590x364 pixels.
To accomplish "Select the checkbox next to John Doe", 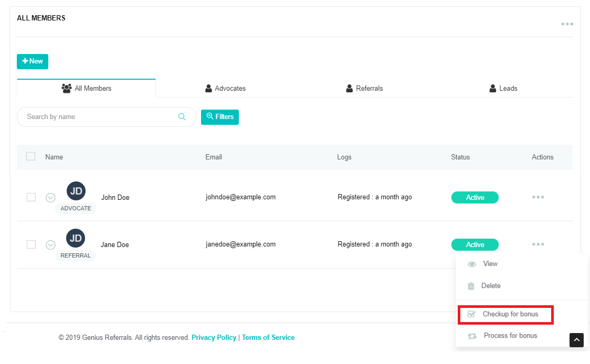I will point(30,197).
